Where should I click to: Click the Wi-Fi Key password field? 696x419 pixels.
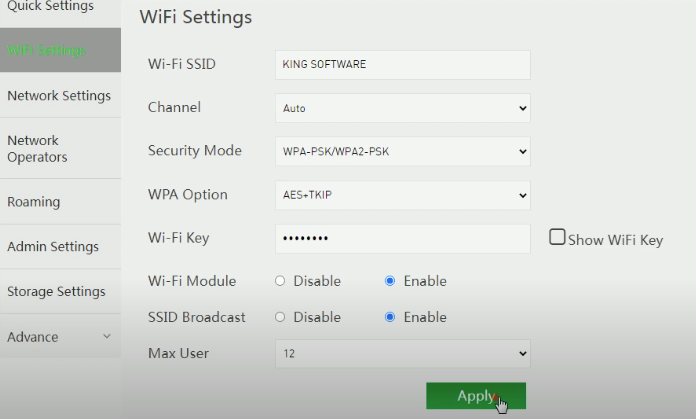pos(402,239)
